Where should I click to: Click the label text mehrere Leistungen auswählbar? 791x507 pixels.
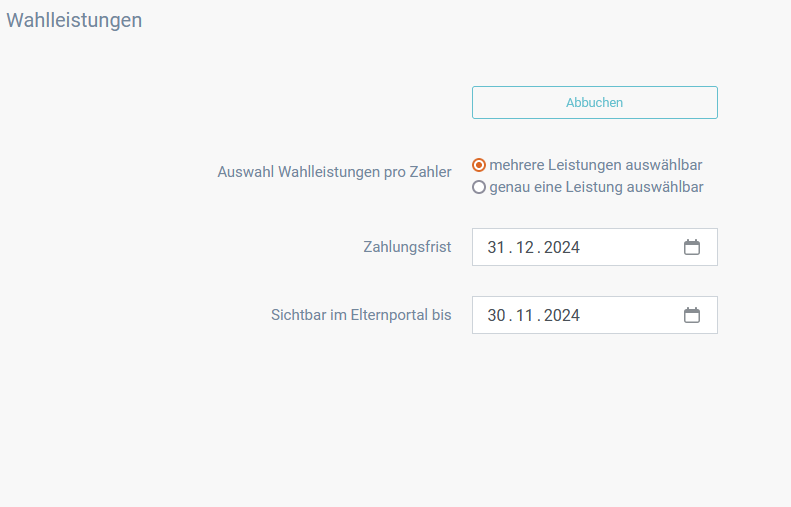tap(596, 165)
